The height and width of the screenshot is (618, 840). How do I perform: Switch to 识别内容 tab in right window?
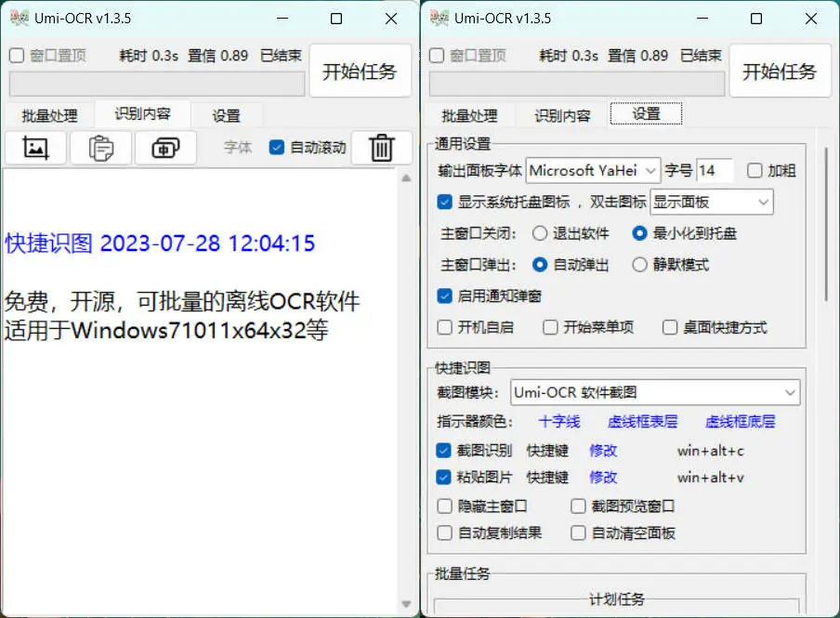562,115
